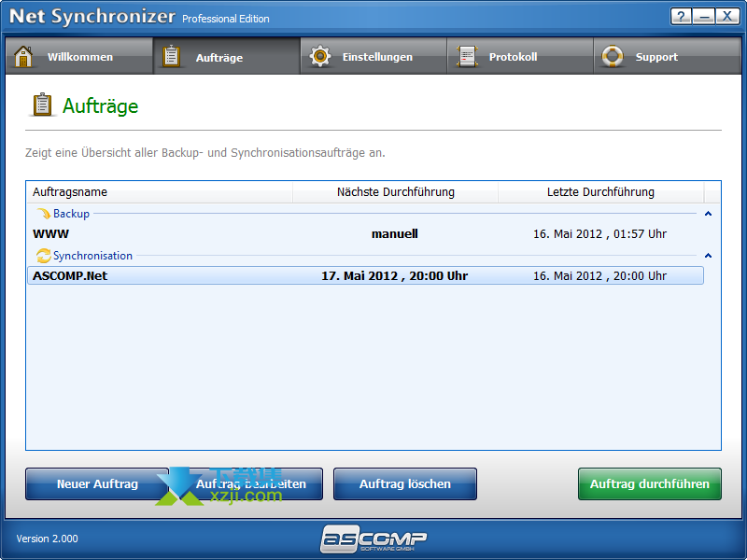This screenshot has width=747, height=560.
Task: Click the clipboard icon on the Aufträge tab
Action: point(171,57)
